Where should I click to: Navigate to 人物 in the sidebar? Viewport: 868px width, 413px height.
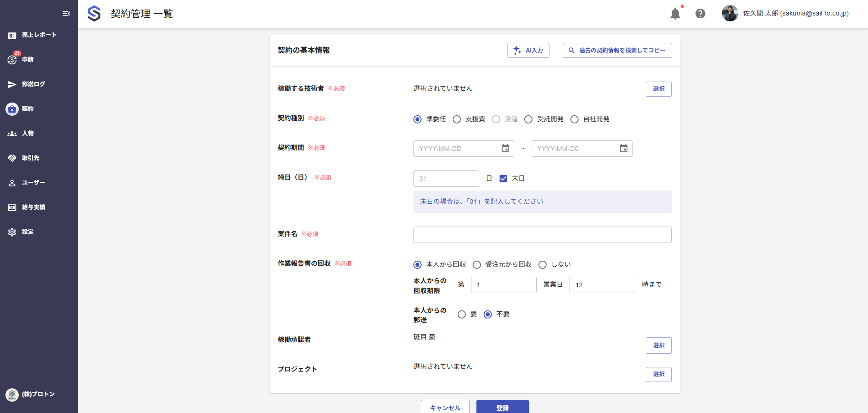(x=27, y=133)
